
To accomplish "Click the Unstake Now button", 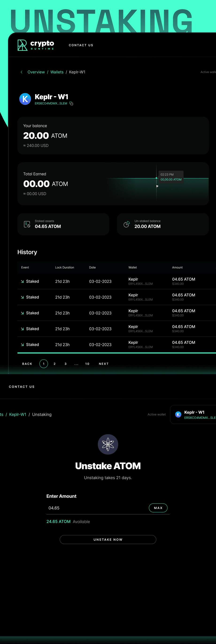I will [x=108, y=539].
